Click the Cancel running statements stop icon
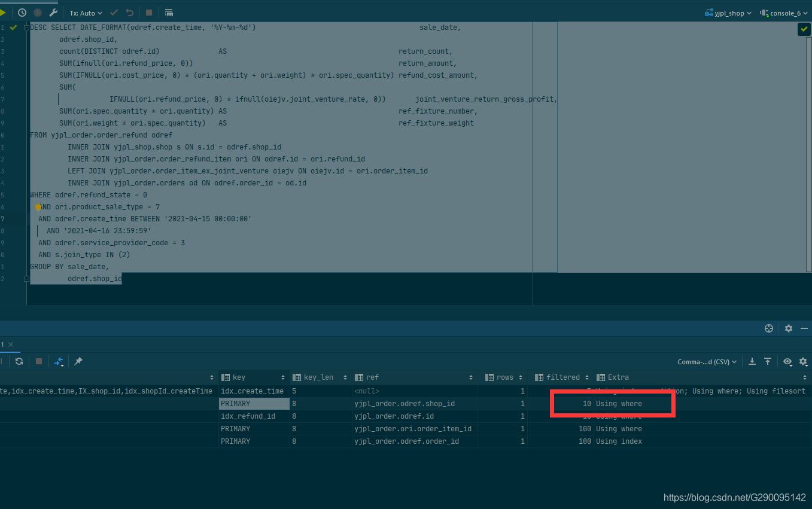The height and width of the screenshot is (509, 812). click(149, 13)
